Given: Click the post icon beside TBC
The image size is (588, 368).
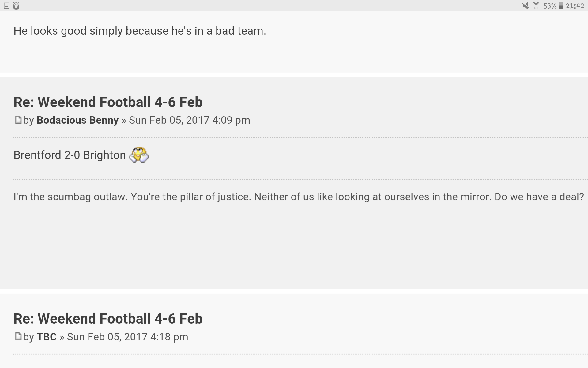Looking at the screenshot, I should pos(18,337).
